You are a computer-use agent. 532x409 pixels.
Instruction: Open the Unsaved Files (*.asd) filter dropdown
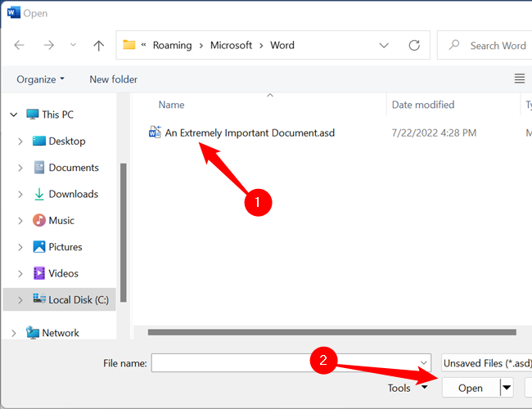pos(486,363)
